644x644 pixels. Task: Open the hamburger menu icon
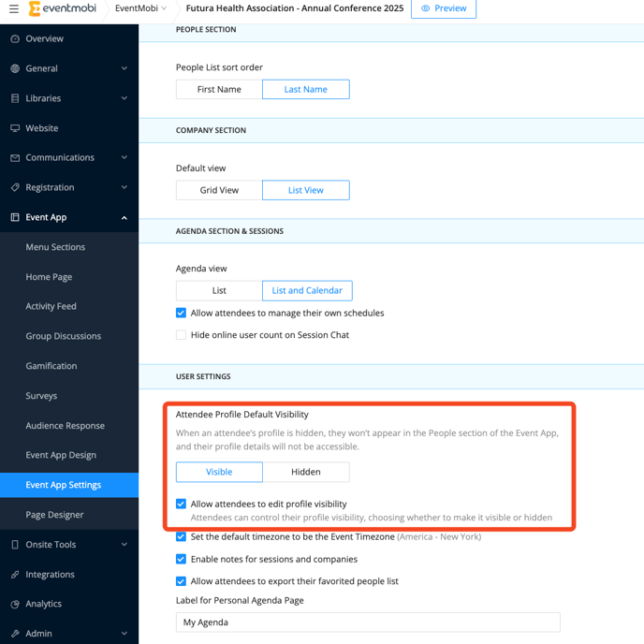tap(14, 8)
